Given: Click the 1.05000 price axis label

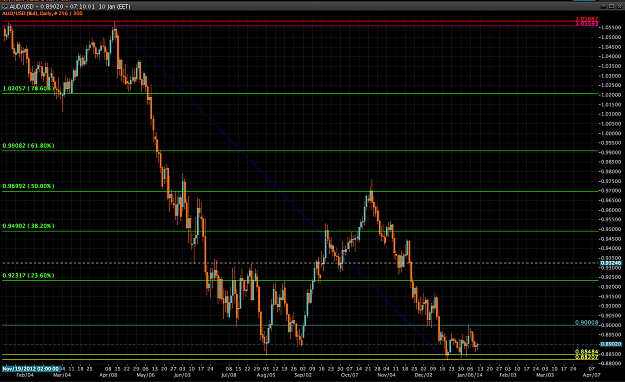Looking at the screenshot, I should pyautogui.click(x=612, y=37).
